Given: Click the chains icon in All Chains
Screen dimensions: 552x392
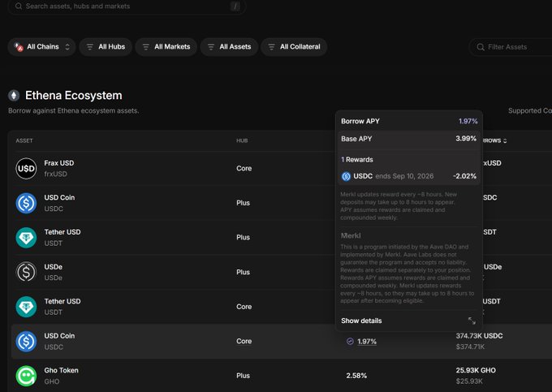Looking at the screenshot, I should [19, 47].
